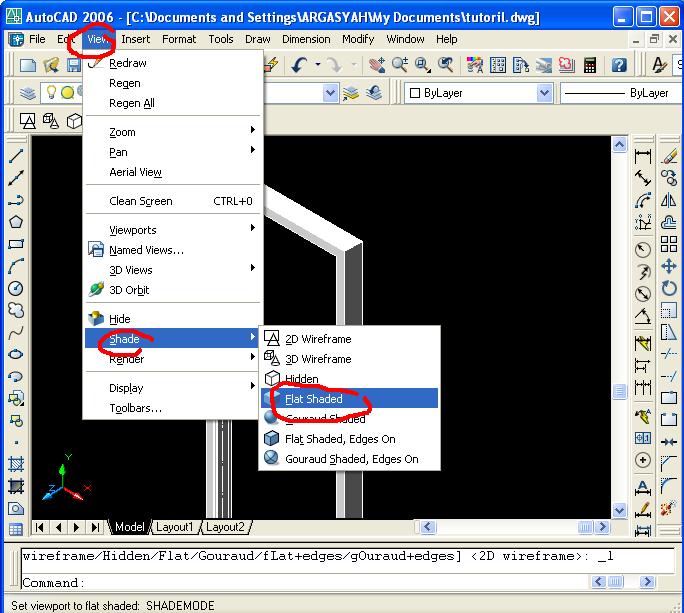The image size is (684, 613).
Task: Click the horizontal scrollbar right arrow
Action: pyautogui.click(x=603, y=527)
